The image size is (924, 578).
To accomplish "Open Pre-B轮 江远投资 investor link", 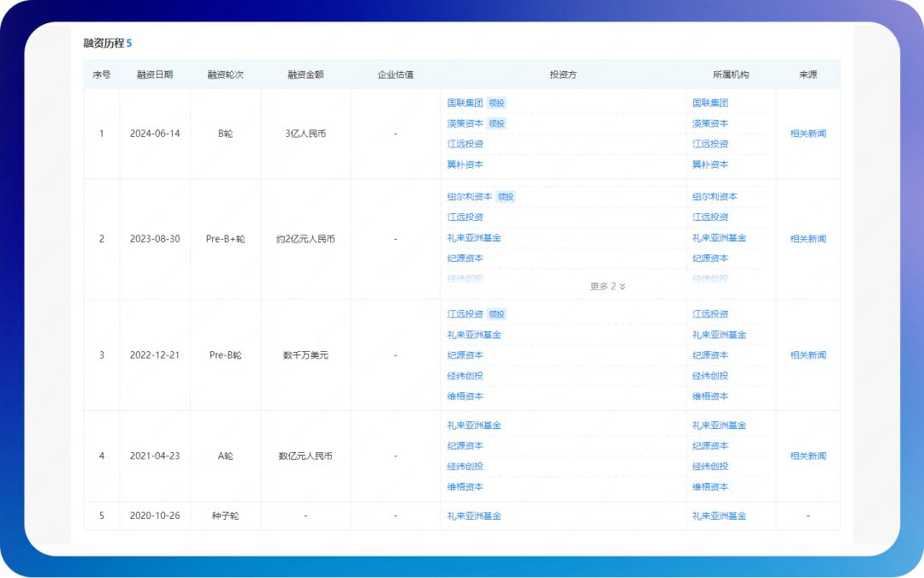I will [x=465, y=313].
